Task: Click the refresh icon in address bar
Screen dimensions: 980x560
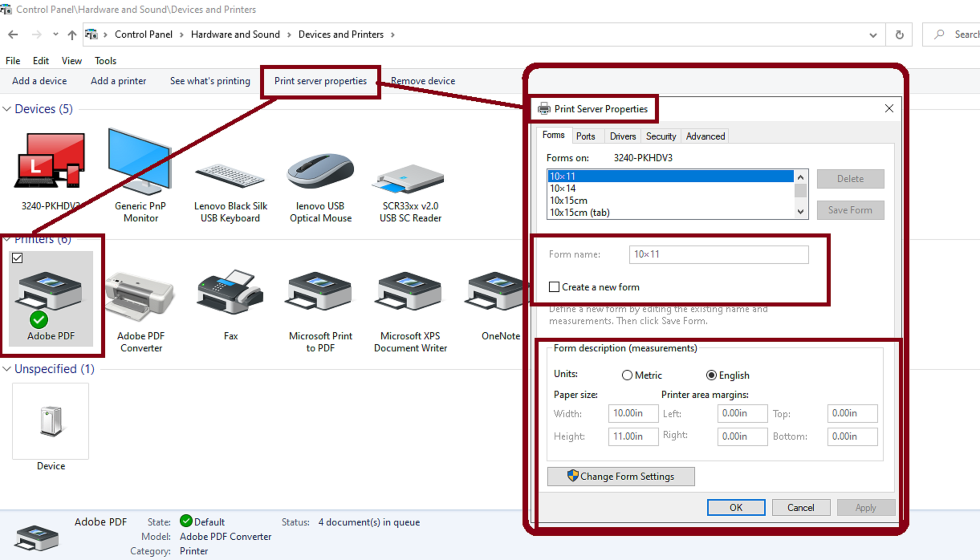Action: point(899,35)
